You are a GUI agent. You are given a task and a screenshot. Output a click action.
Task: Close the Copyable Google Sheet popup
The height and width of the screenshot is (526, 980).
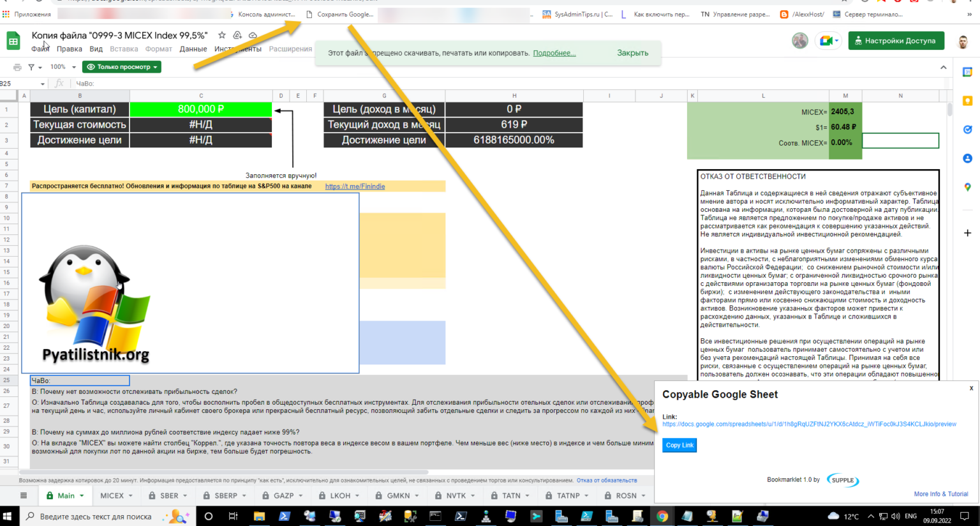pyautogui.click(x=971, y=388)
